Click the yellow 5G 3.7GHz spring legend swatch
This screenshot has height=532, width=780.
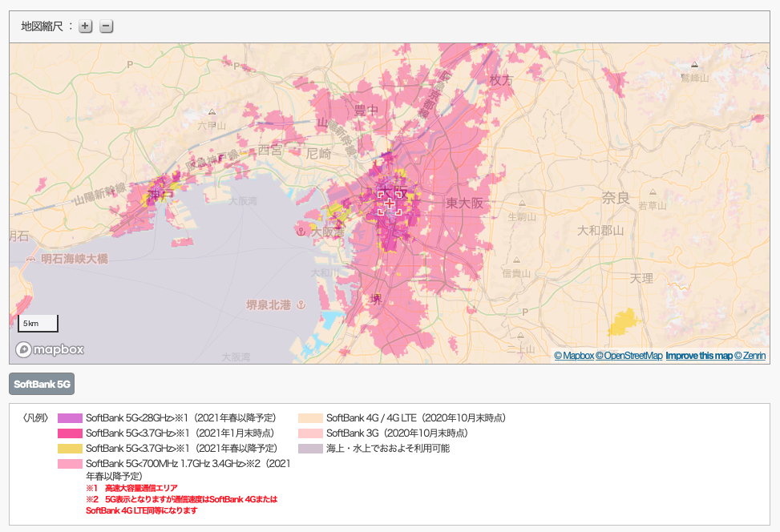pyautogui.click(x=70, y=449)
